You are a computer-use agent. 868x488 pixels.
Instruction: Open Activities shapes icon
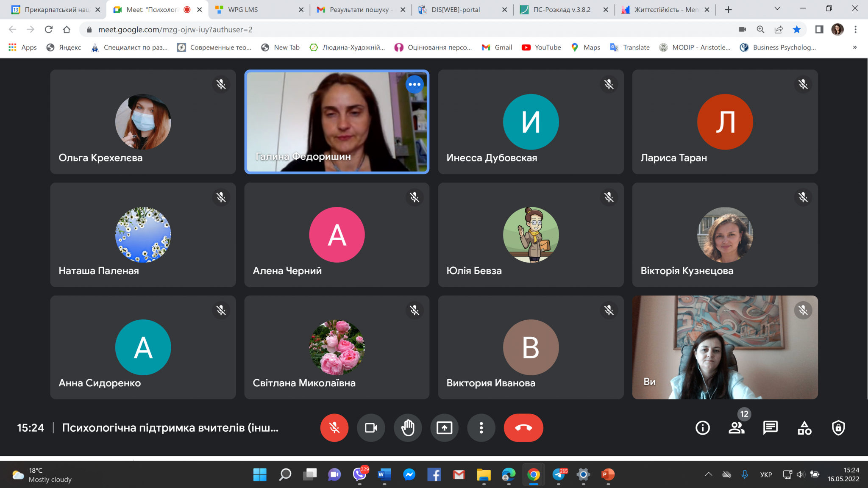[804, 428]
